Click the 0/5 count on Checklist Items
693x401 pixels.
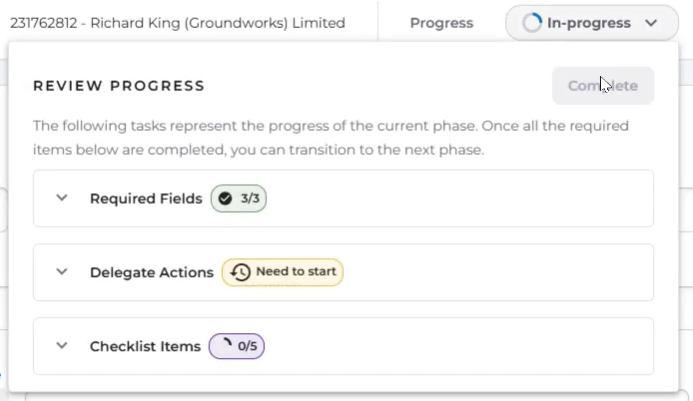pyautogui.click(x=247, y=346)
